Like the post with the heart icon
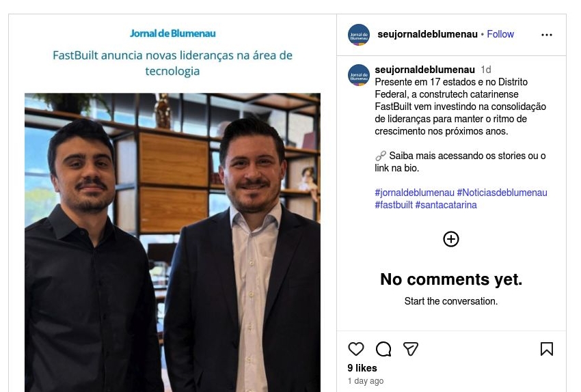Viewport: 581px width, 392px height. coord(356,349)
